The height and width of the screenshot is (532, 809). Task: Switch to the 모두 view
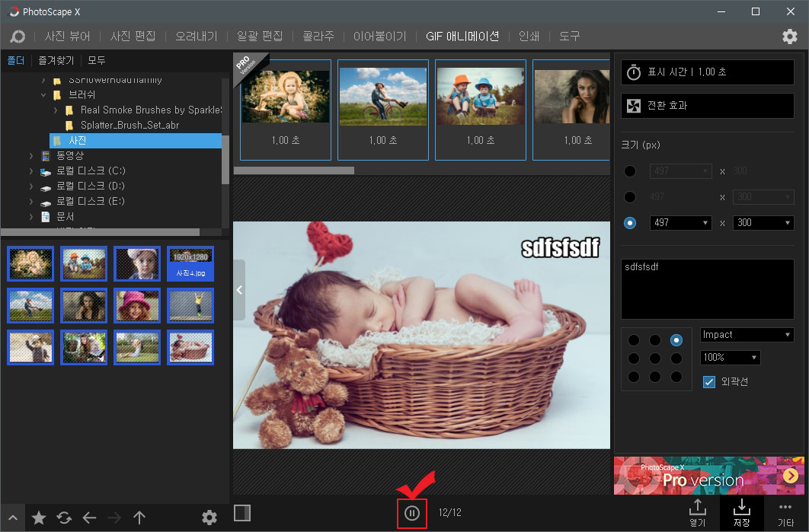click(x=97, y=60)
